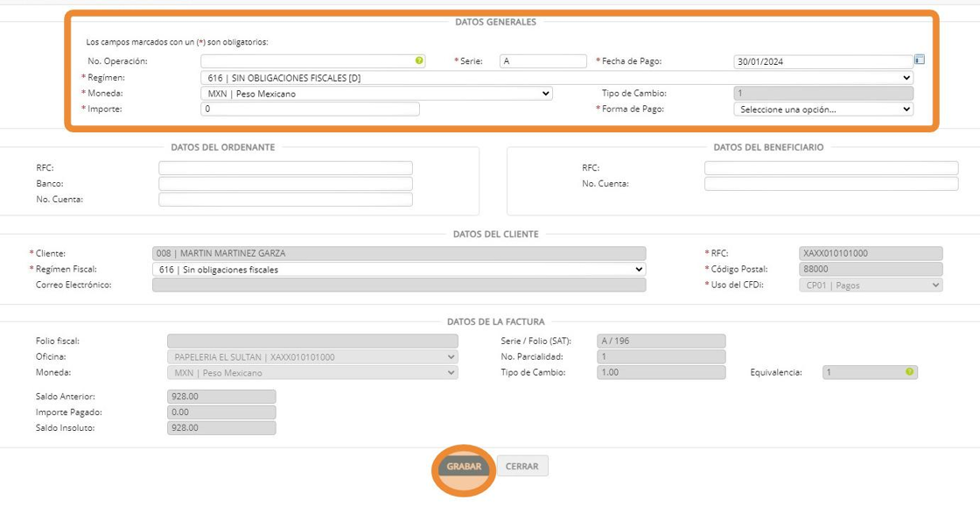
Task: Click the client RFC field XAXX010101000
Action: tap(871, 253)
